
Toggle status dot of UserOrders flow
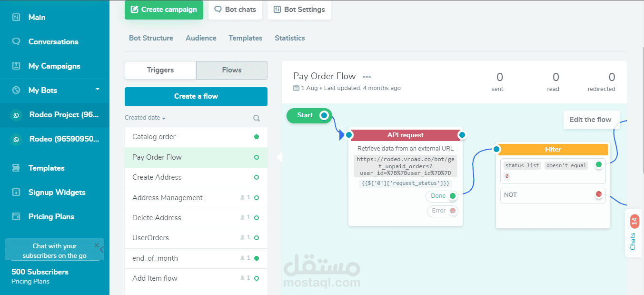pos(257,238)
